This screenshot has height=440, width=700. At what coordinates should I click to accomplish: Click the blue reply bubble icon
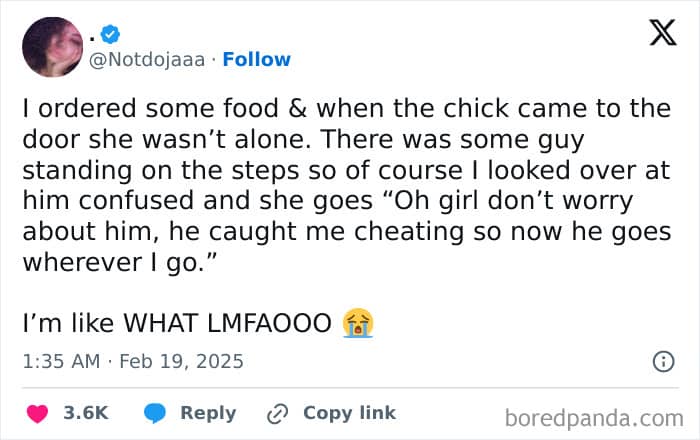pyautogui.click(x=155, y=413)
